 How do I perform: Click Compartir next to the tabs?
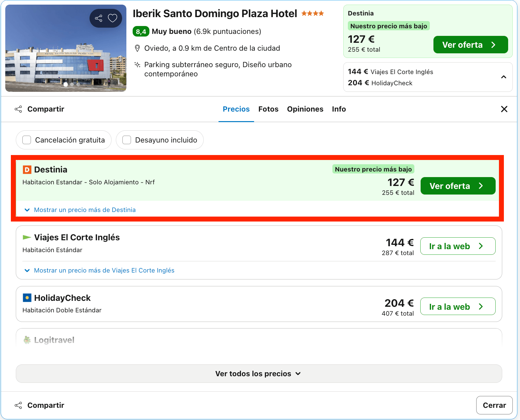(x=39, y=109)
